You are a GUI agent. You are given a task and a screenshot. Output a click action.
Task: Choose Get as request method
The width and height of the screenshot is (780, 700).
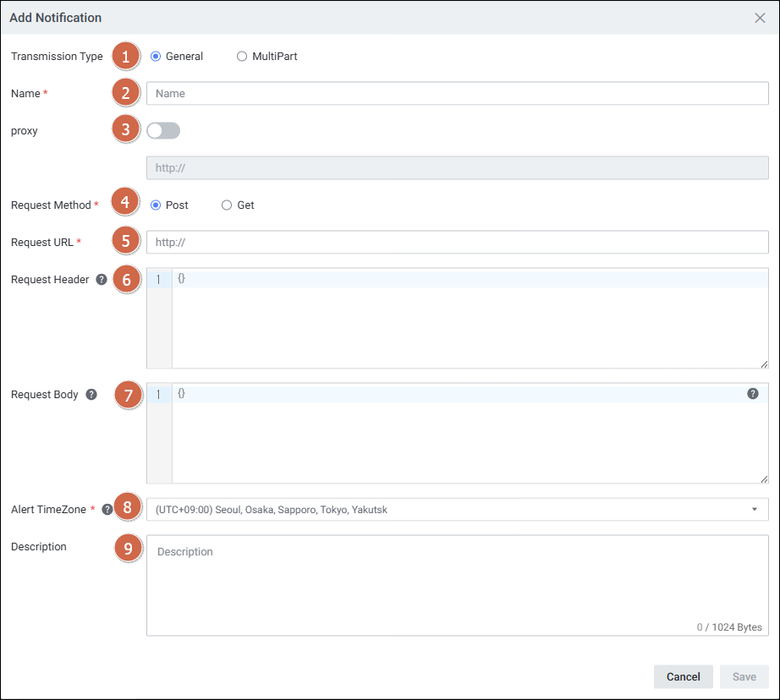(x=227, y=205)
